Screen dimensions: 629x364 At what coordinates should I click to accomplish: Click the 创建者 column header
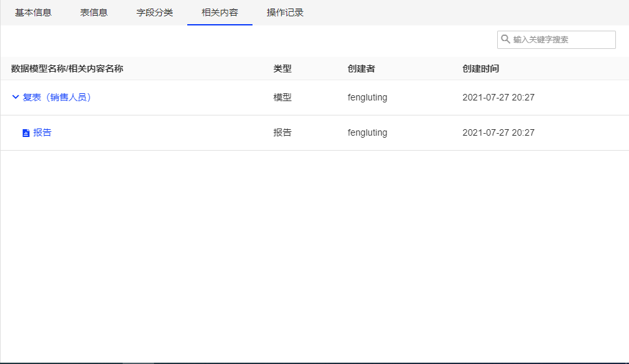[361, 68]
